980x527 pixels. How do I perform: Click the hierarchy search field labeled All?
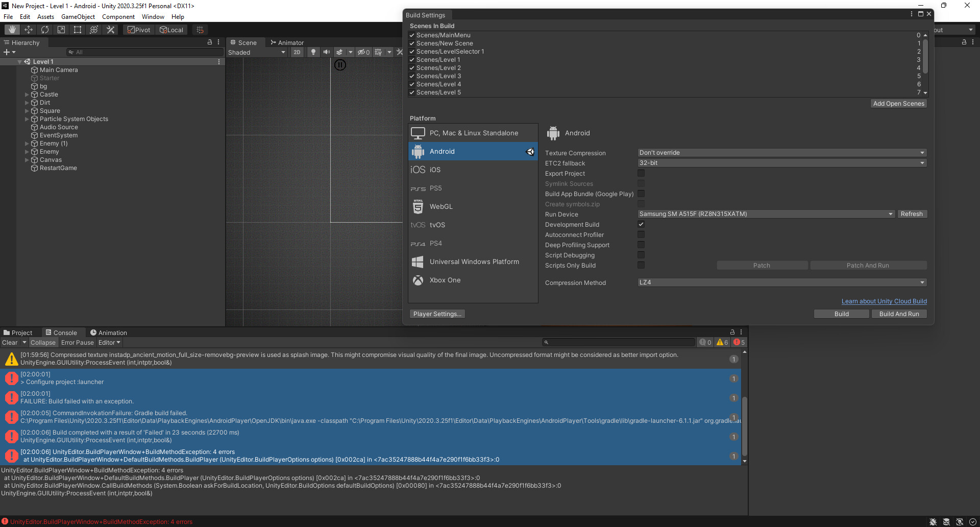[x=144, y=52]
